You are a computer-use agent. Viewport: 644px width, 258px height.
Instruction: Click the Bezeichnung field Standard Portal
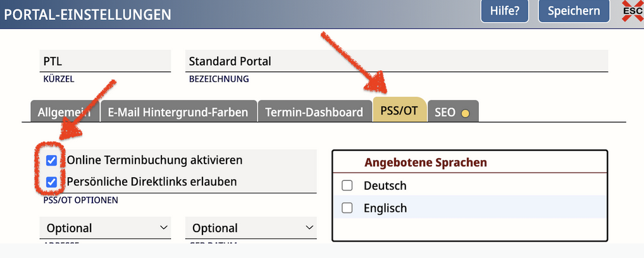396,61
